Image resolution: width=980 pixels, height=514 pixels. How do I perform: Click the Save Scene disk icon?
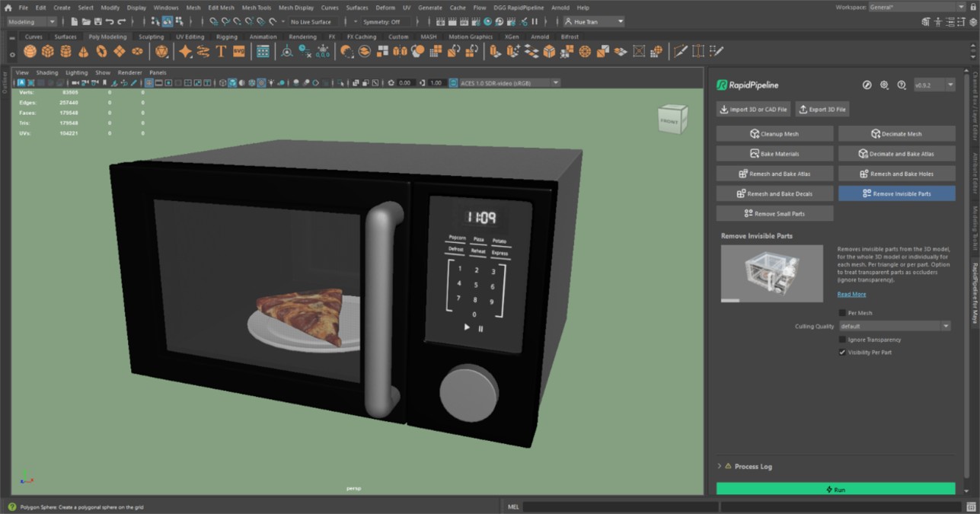click(x=98, y=22)
